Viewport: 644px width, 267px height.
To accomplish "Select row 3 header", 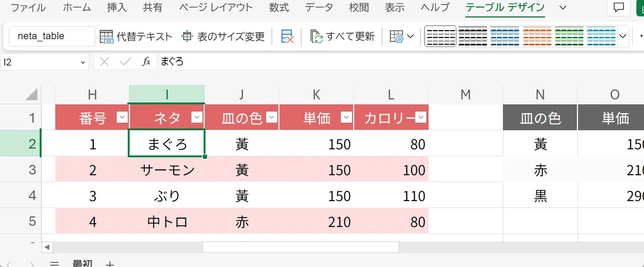I will tap(20, 170).
